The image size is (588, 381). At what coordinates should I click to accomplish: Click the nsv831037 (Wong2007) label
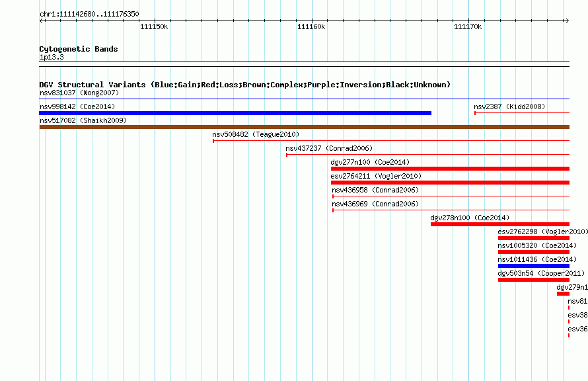tap(79, 93)
